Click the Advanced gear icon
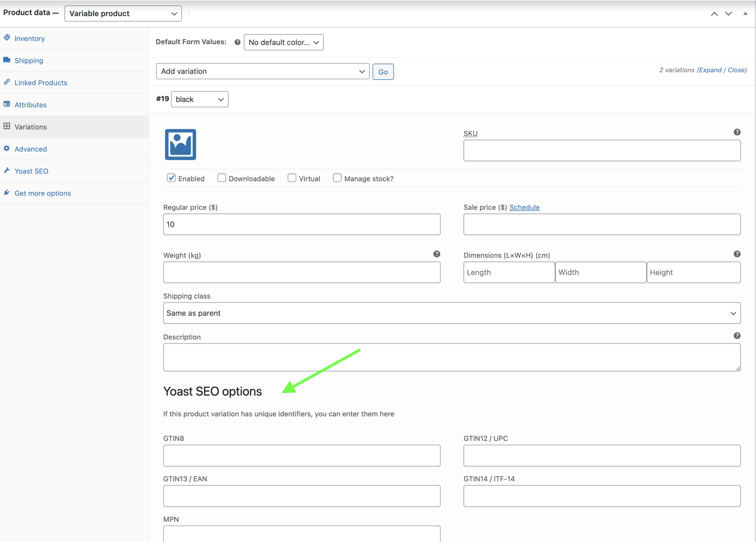The width and height of the screenshot is (756, 542). [7, 149]
